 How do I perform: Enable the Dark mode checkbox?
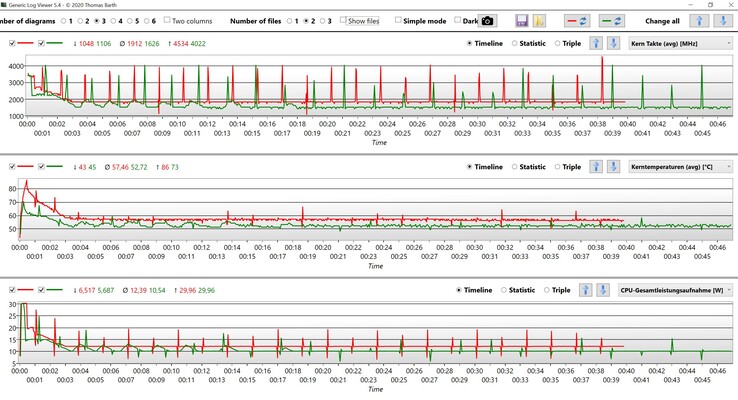point(457,20)
